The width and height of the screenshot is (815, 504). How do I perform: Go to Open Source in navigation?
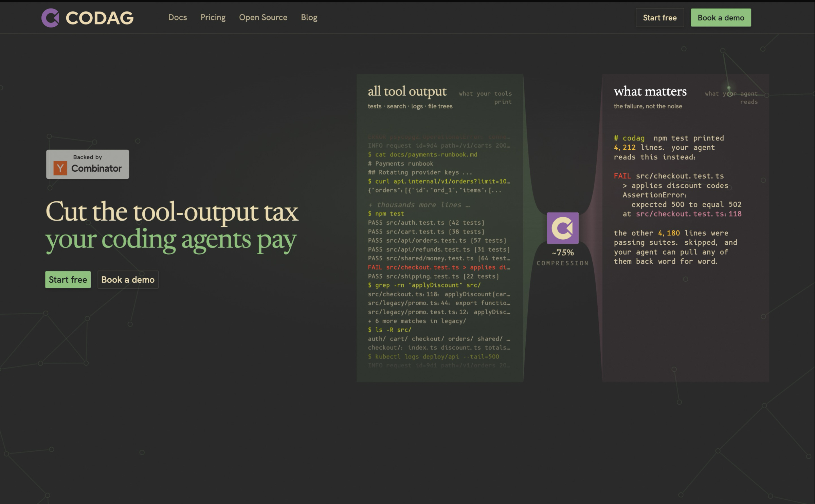[263, 17]
